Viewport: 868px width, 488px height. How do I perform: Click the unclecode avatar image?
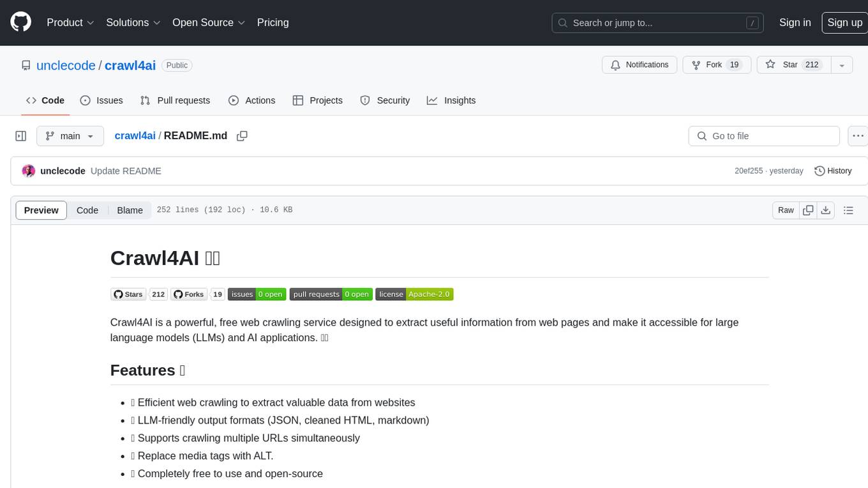28,171
